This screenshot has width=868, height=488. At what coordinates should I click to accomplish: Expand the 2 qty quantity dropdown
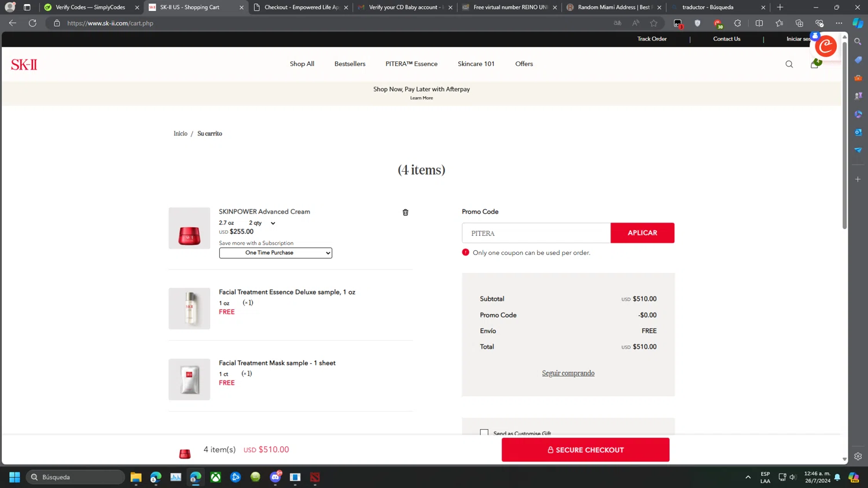point(262,223)
